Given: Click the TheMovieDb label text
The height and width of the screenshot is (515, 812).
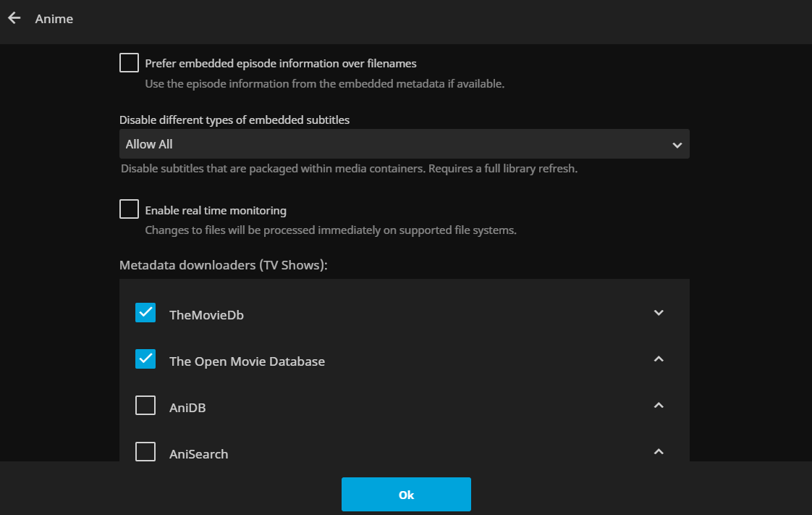Looking at the screenshot, I should pos(206,315).
